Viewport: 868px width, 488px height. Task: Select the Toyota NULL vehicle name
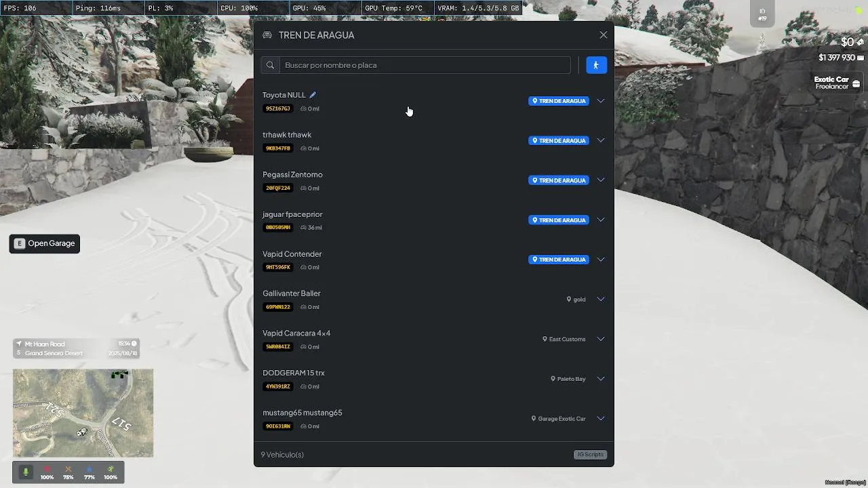coord(284,95)
